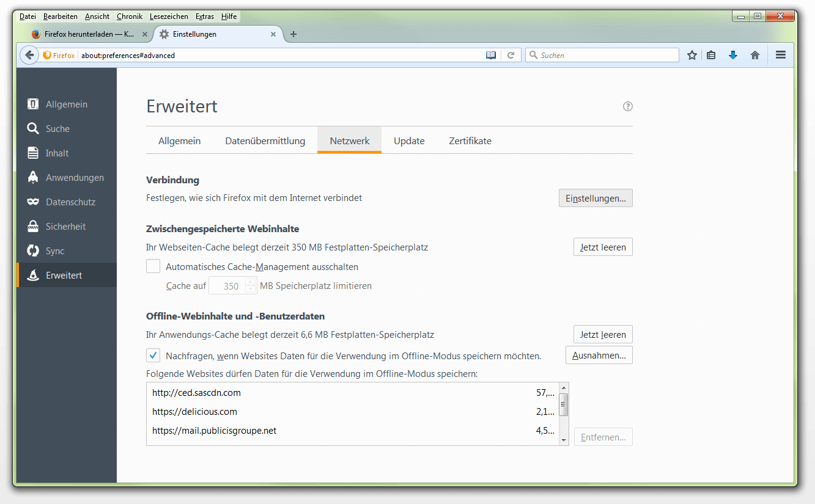Open a new tab with plus icon
The image size is (815, 504).
click(x=293, y=34)
